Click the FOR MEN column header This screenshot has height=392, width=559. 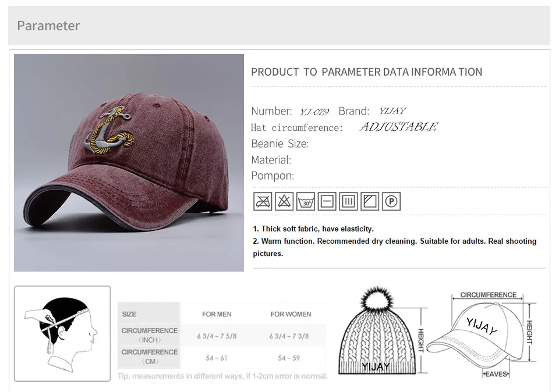(217, 314)
